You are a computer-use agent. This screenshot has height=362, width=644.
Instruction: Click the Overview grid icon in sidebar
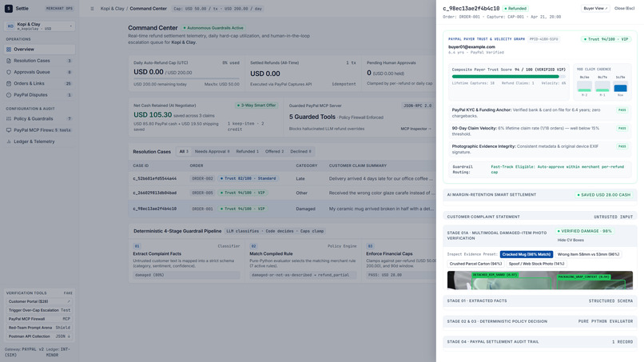(9, 50)
